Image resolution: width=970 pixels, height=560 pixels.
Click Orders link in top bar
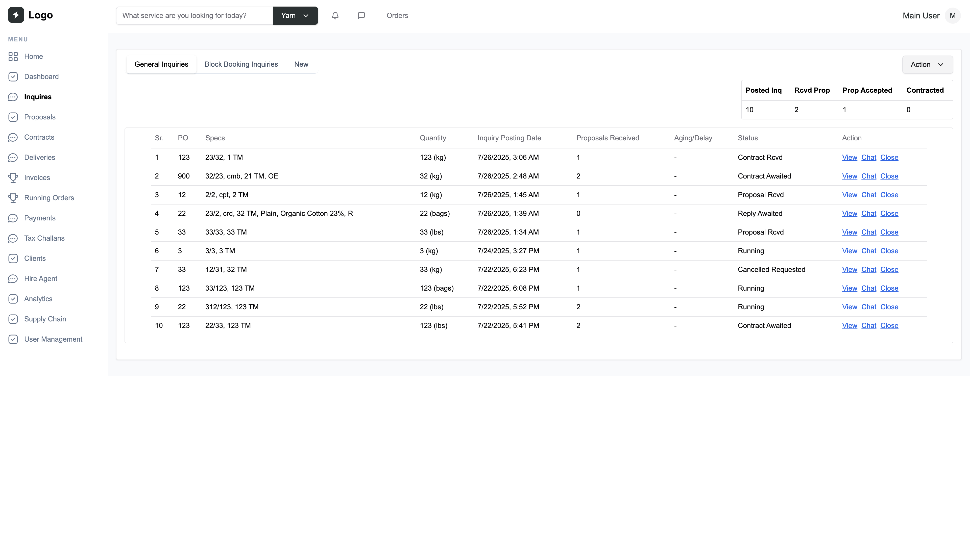coord(397,15)
